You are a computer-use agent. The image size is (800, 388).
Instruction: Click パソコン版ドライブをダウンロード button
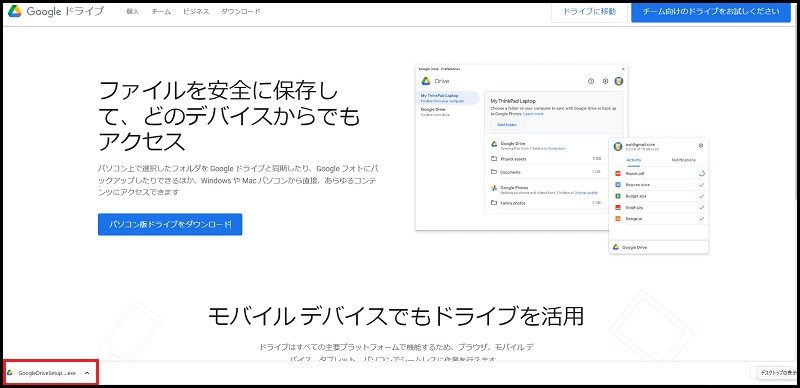170,225
